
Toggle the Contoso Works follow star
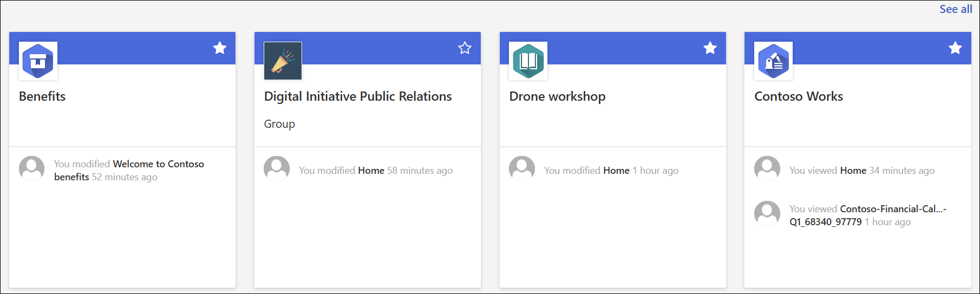coord(955,48)
